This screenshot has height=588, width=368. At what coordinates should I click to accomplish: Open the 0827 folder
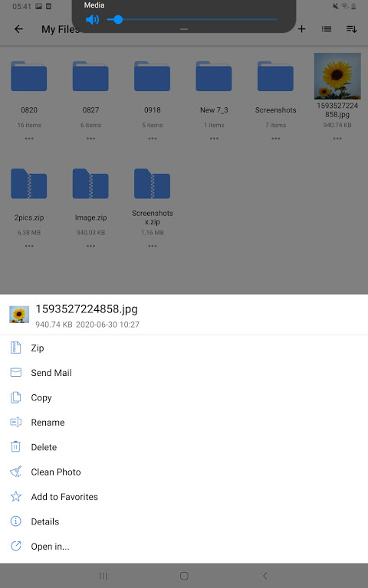tap(90, 76)
